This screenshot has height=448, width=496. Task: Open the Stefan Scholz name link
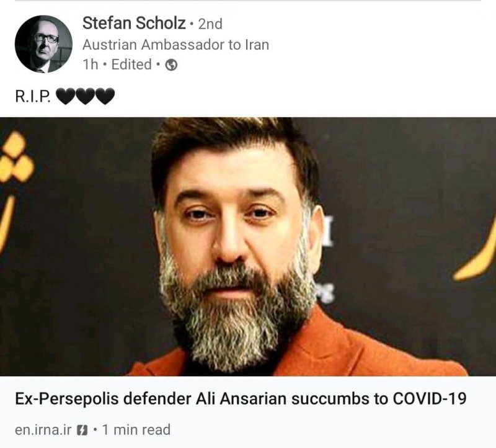pyautogui.click(x=134, y=23)
